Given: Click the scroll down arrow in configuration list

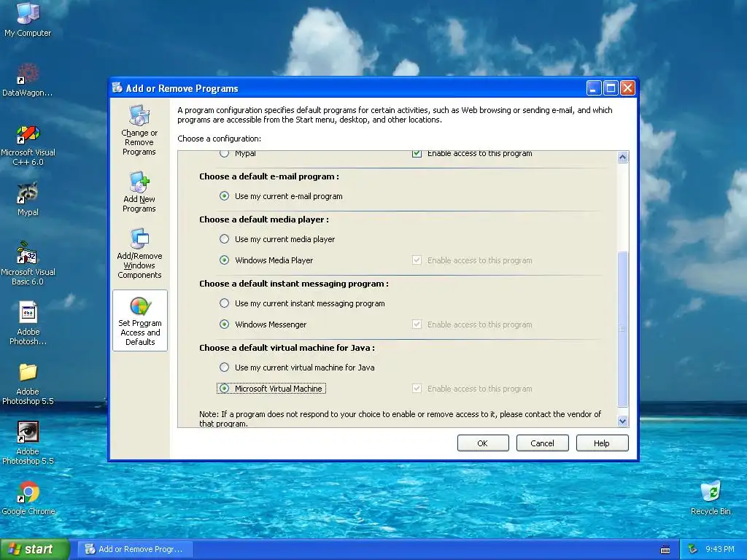Looking at the screenshot, I should (622, 421).
